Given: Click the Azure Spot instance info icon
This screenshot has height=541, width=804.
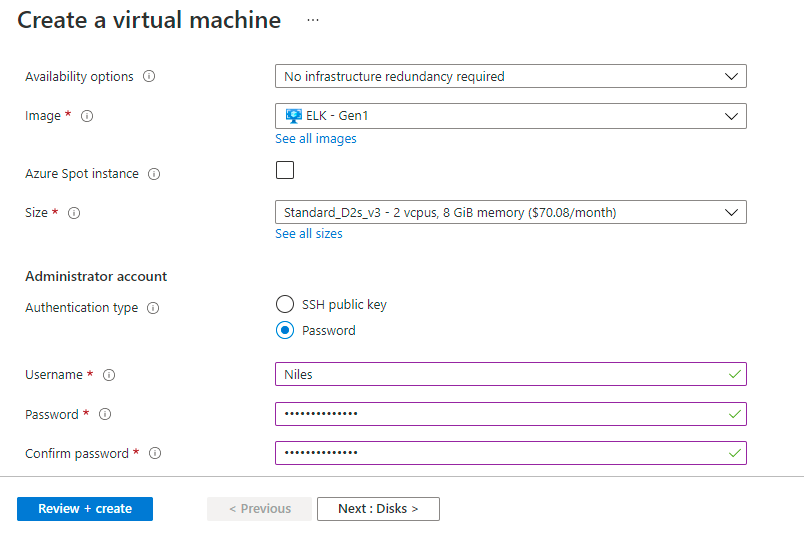Looking at the screenshot, I should 154,174.
